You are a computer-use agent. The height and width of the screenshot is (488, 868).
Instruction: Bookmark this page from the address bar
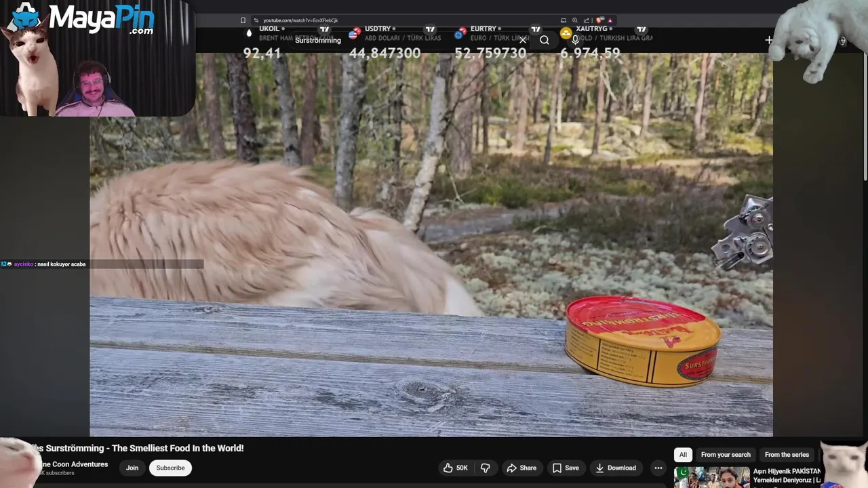243,20
